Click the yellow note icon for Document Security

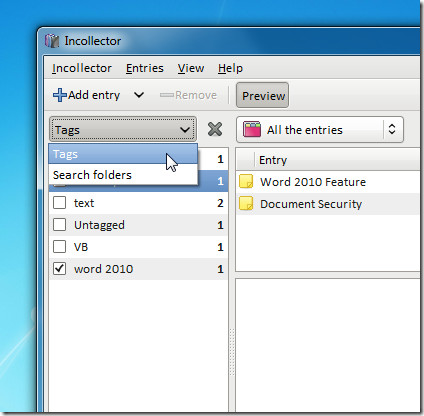(x=246, y=203)
